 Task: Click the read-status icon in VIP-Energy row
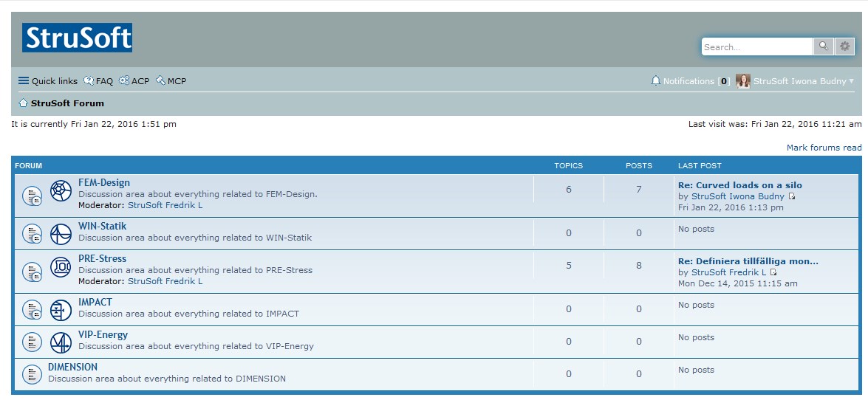pos(32,342)
